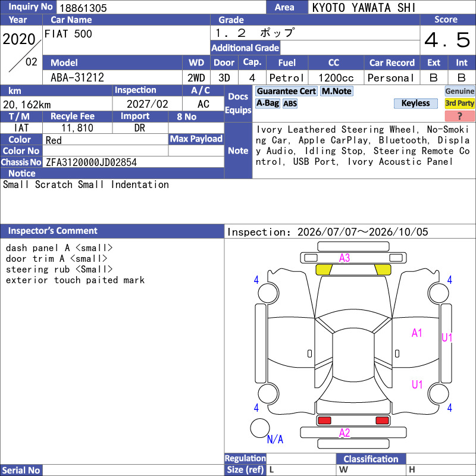Click the Personal car record value
The image size is (476, 476).
(x=390, y=78)
